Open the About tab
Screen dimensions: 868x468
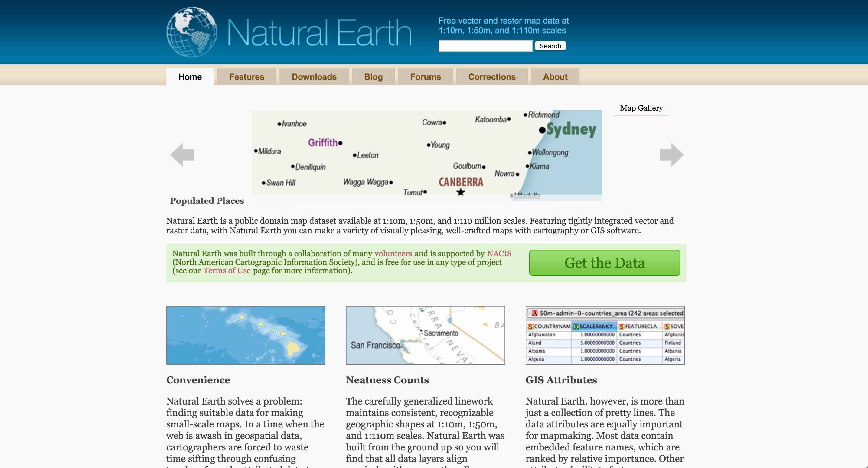click(x=555, y=77)
